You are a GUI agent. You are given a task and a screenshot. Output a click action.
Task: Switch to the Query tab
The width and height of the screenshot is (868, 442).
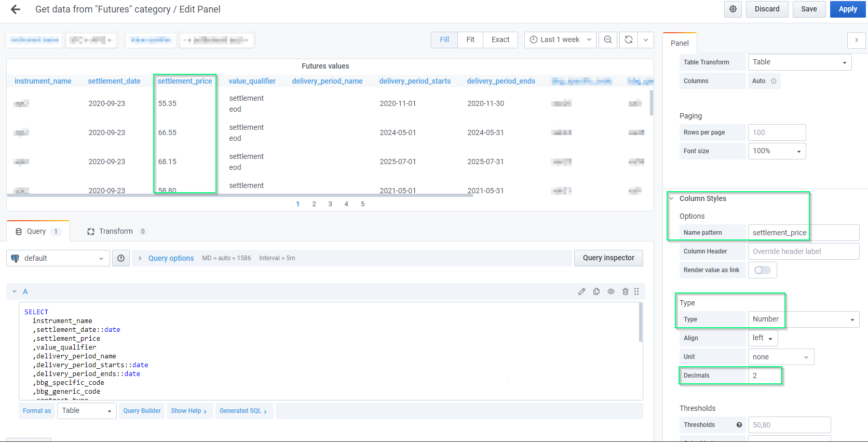tap(38, 232)
